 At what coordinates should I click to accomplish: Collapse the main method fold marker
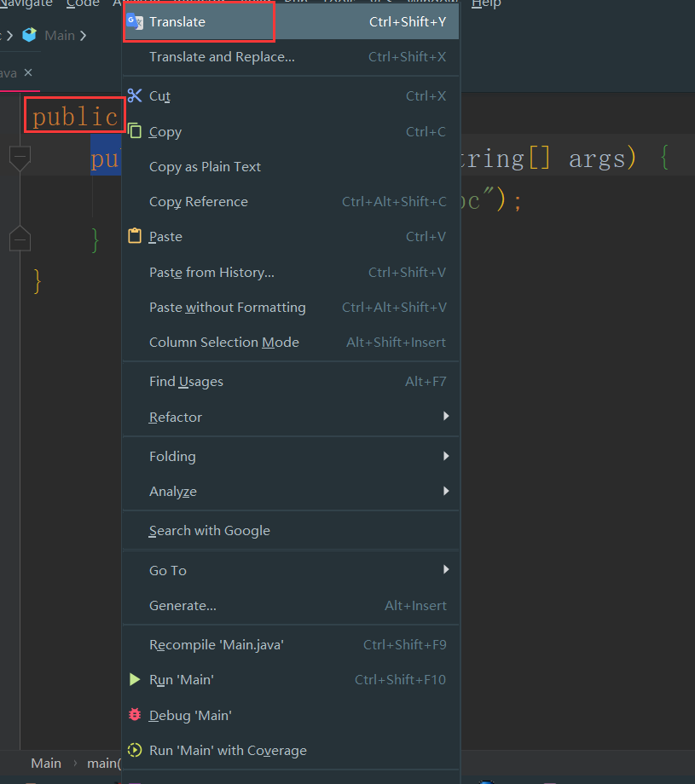pos(20,157)
